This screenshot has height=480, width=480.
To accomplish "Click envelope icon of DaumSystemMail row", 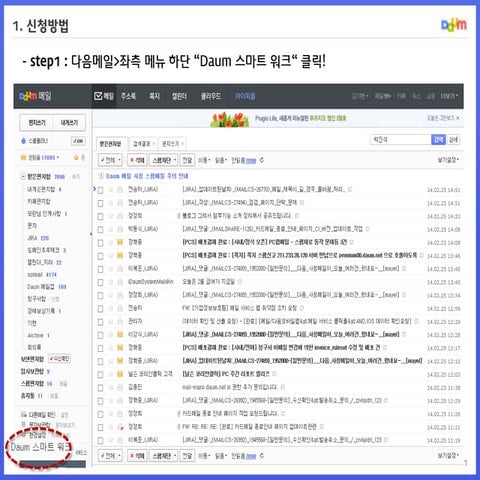I will click(120, 282).
